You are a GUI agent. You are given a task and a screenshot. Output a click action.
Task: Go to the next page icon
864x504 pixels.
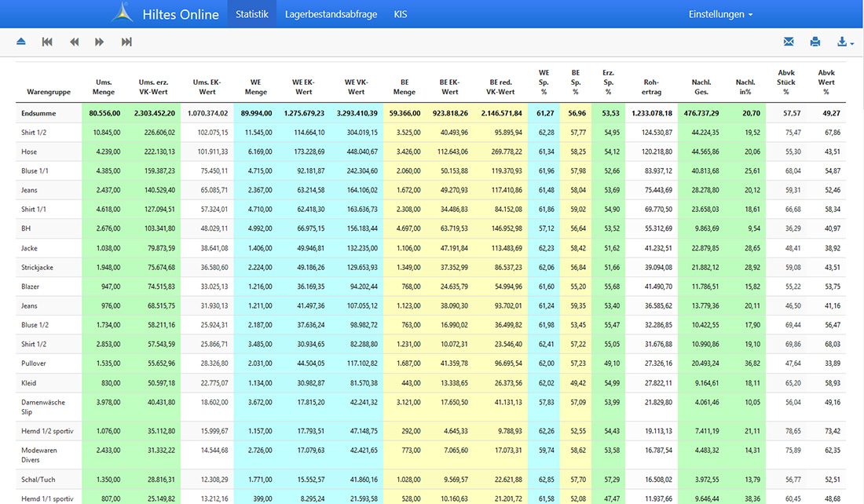pos(100,42)
